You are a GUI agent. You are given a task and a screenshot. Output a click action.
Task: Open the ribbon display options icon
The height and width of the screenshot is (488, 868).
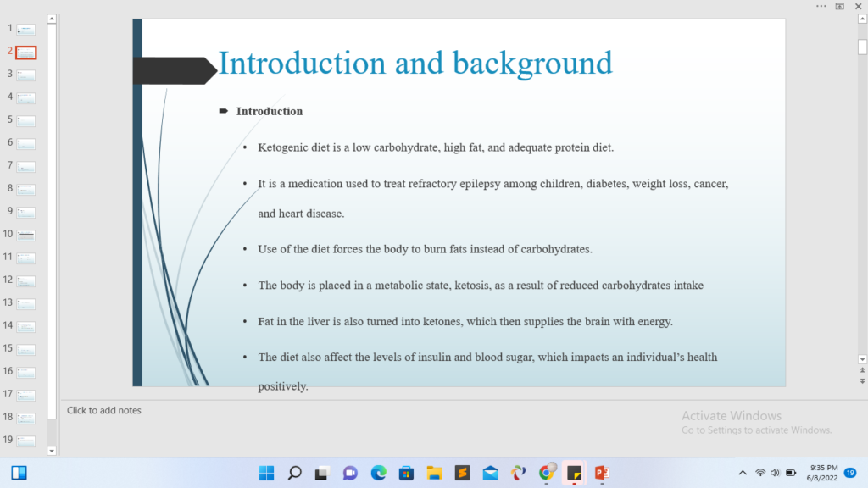point(839,6)
